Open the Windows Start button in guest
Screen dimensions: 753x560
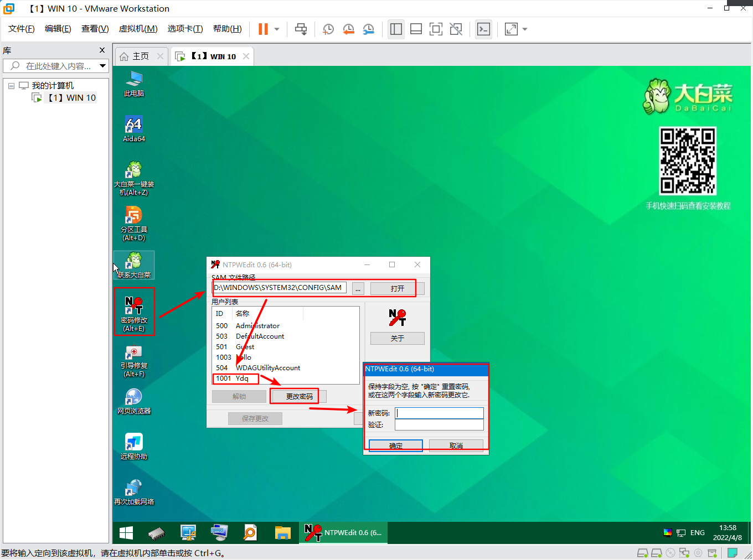point(126,533)
